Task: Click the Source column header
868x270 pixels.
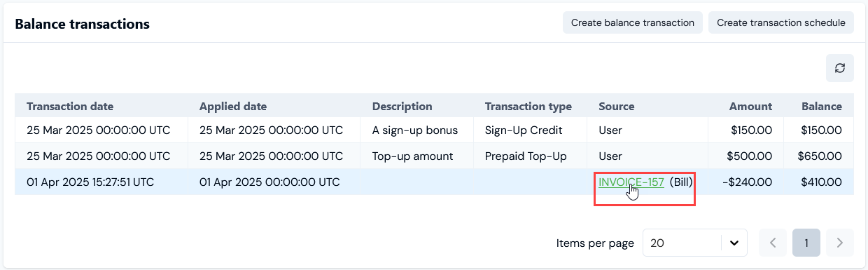Action: point(617,107)
